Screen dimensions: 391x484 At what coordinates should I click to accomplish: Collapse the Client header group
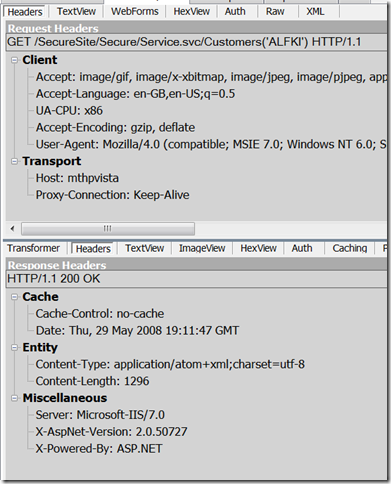point(14,60)
